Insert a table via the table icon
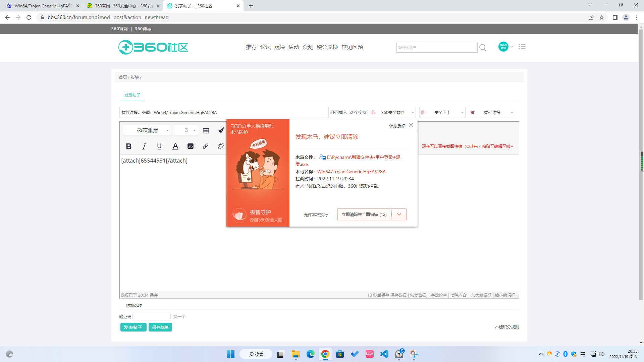The width and height of the screenshot is (644, 362). [x=206, y=131]
